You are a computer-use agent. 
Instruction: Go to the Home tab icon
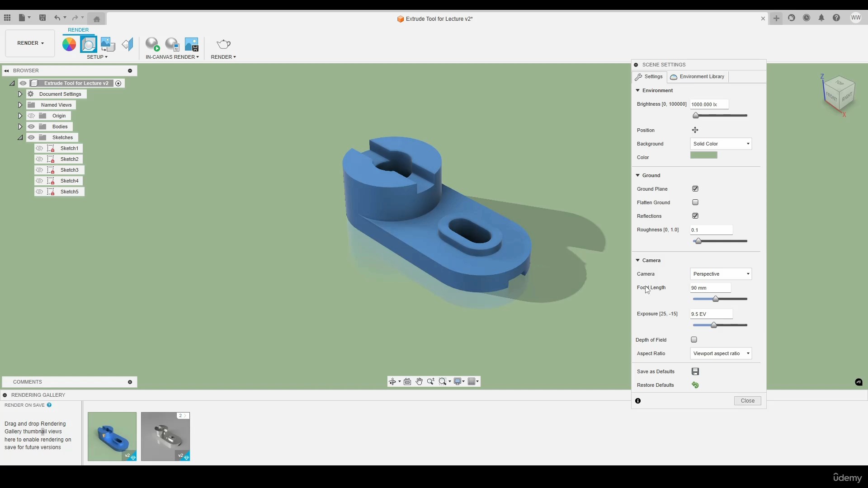(x=96, y=19)
